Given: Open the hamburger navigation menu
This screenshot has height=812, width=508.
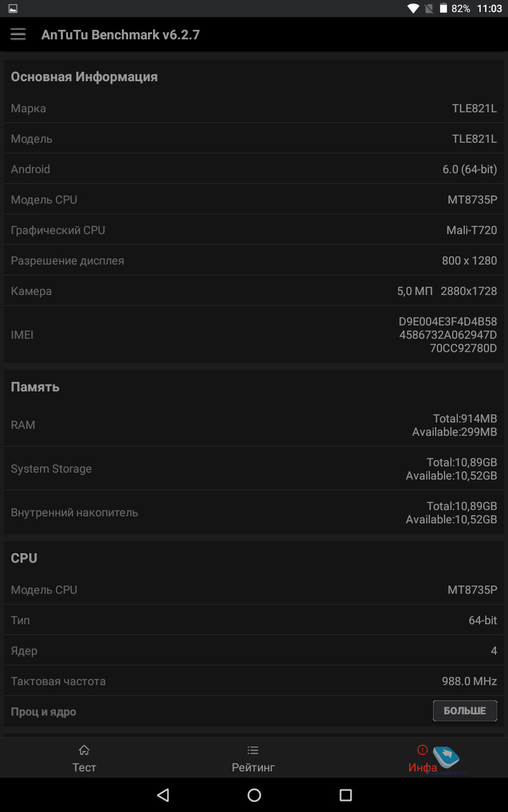Looking at the screenshot, I should coord(18,34).
